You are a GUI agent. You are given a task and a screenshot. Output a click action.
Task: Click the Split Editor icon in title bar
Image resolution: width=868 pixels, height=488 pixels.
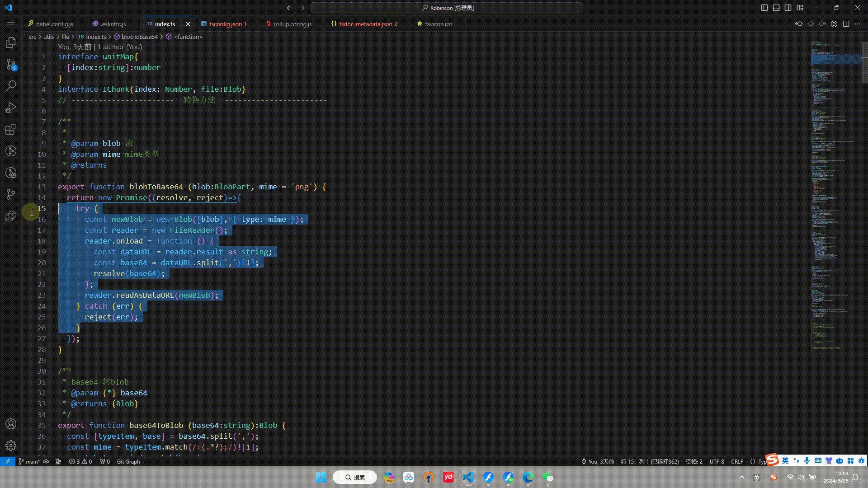click(x=845, y=23)
